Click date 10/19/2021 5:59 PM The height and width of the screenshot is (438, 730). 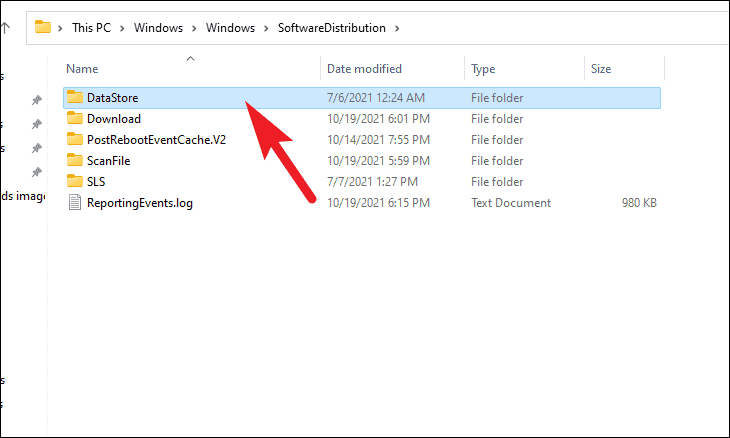(x=378, y=161)
